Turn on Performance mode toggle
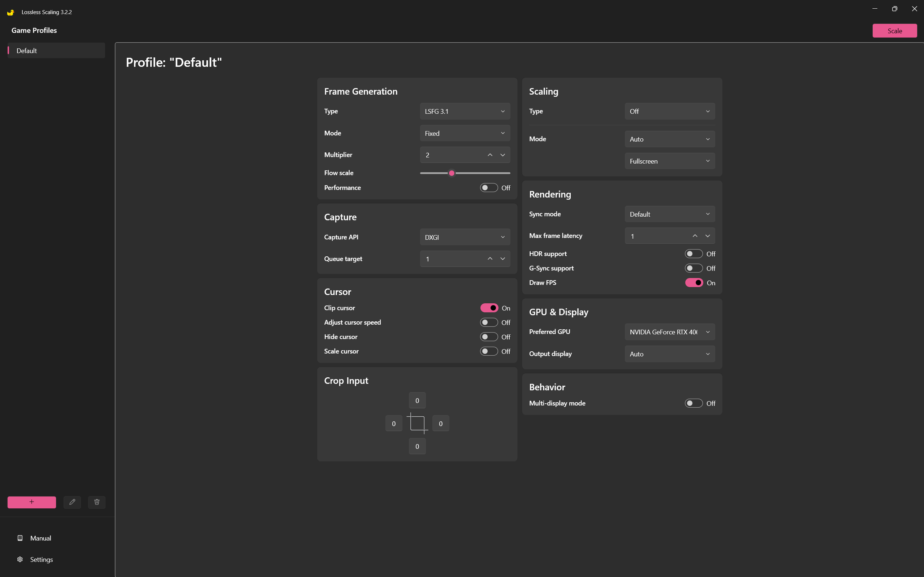Image resolution: width=924 pixels, height=577 pixels. tap(488, 188)
